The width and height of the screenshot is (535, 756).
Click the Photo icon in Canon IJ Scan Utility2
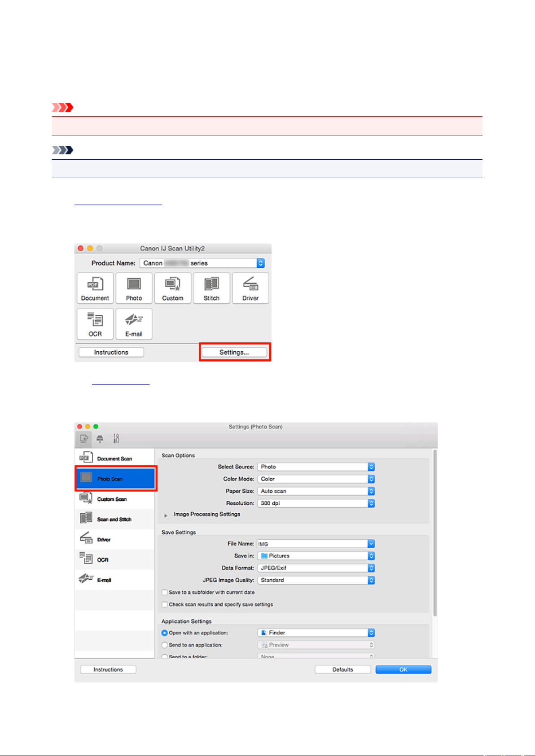pyautogui.click(x=134, y=288)
